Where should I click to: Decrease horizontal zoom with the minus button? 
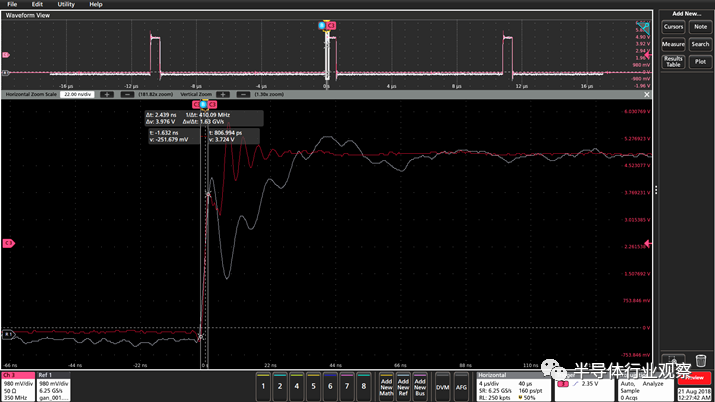127,94
